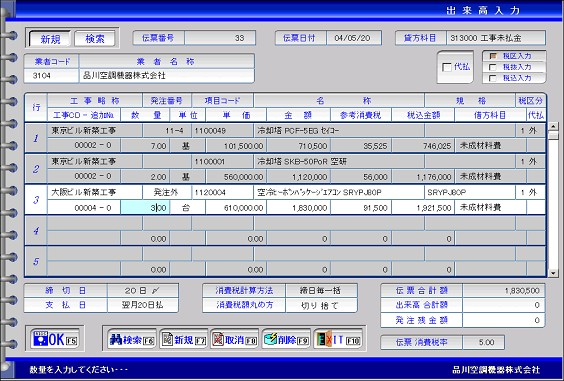Select empty row number 4
The image size is (564, 381).
(x=36, y=231)
